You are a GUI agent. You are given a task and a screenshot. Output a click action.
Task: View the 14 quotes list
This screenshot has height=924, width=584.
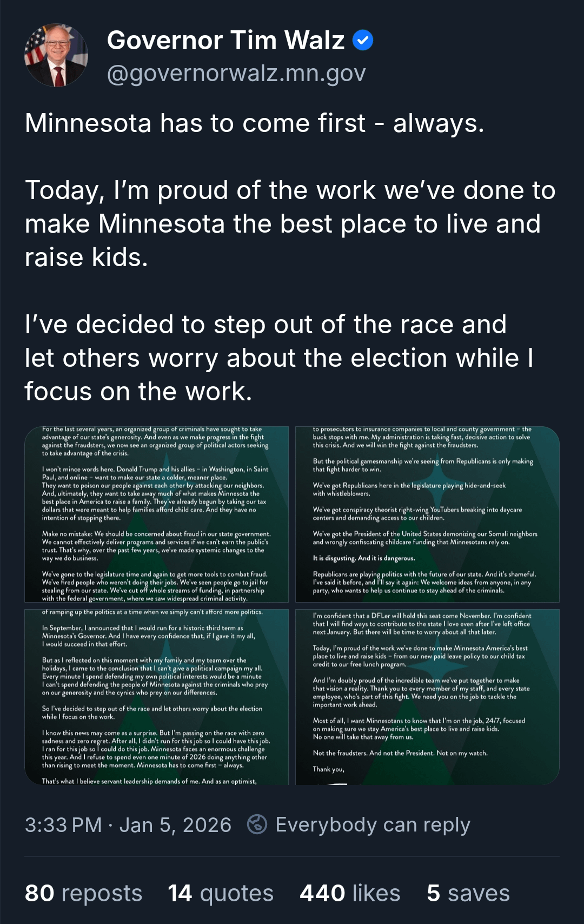(221, 893)
